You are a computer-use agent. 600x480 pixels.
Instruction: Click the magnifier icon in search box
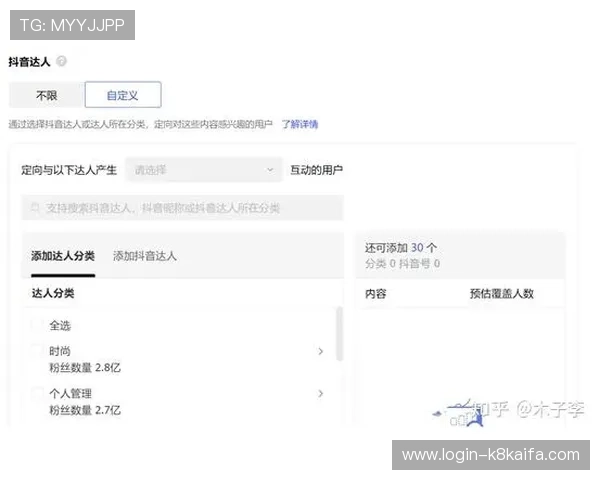click(x=35, y=208)
